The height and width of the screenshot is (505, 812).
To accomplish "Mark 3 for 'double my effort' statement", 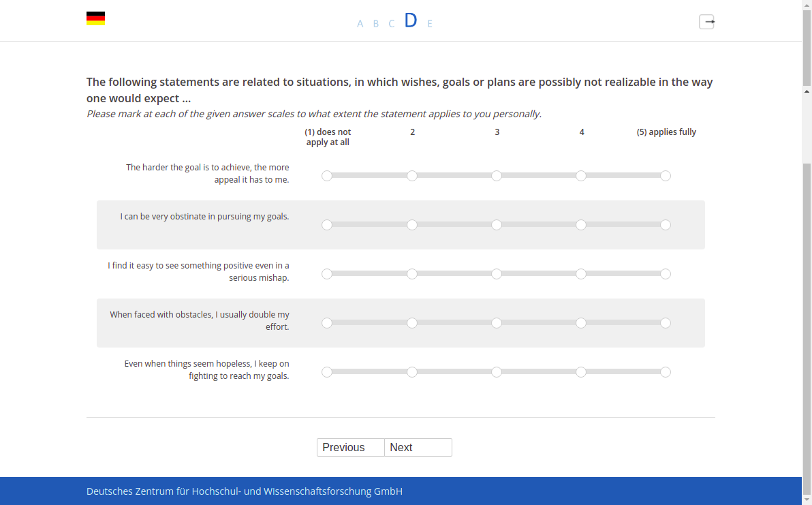I will [x=497, y=323].
